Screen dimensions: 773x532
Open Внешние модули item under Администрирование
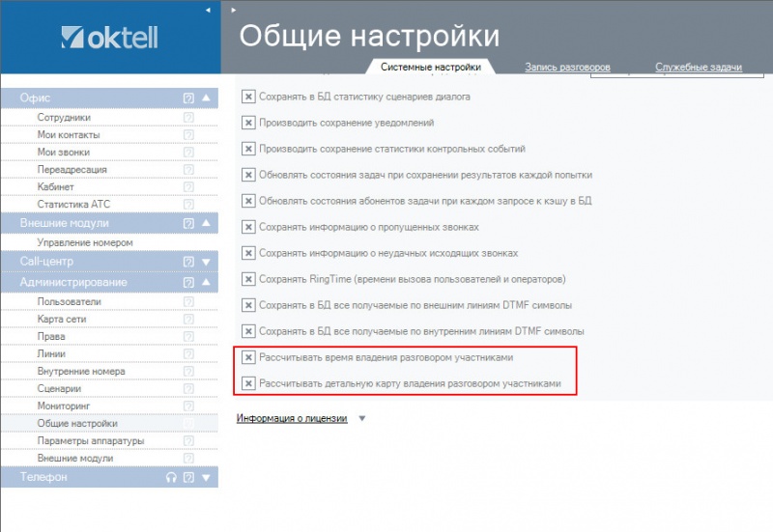coord(75,458)
